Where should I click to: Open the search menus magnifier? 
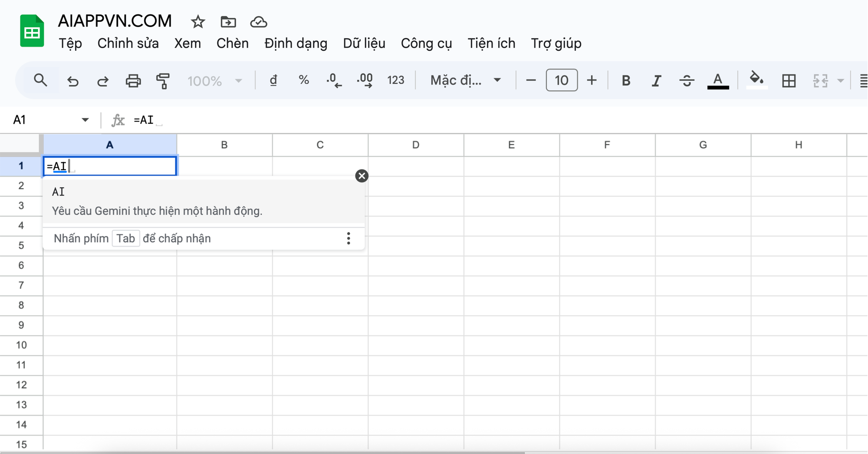pyautogui.click(x=41, y=80)
